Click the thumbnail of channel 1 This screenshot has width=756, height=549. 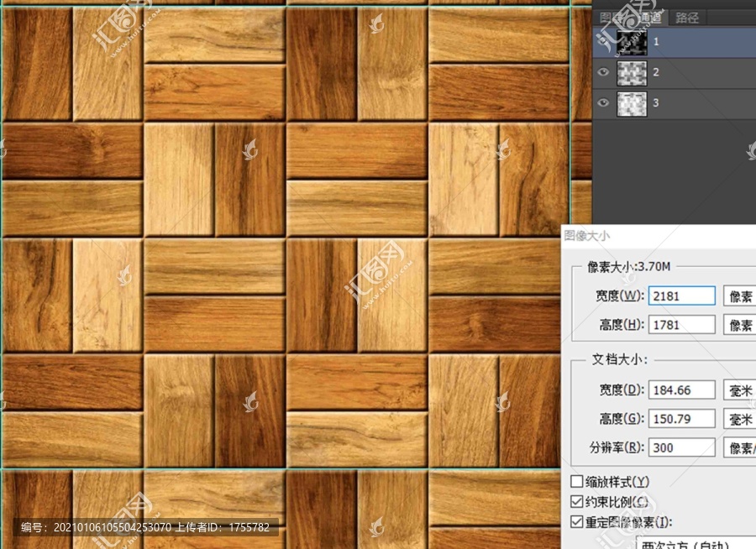(632, 43)
